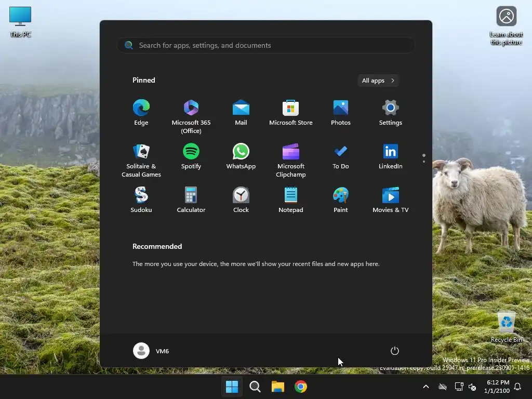The width and height of the screenshot is (532, 399).
Task: Launch the Photos app
Action: point(341,113)
